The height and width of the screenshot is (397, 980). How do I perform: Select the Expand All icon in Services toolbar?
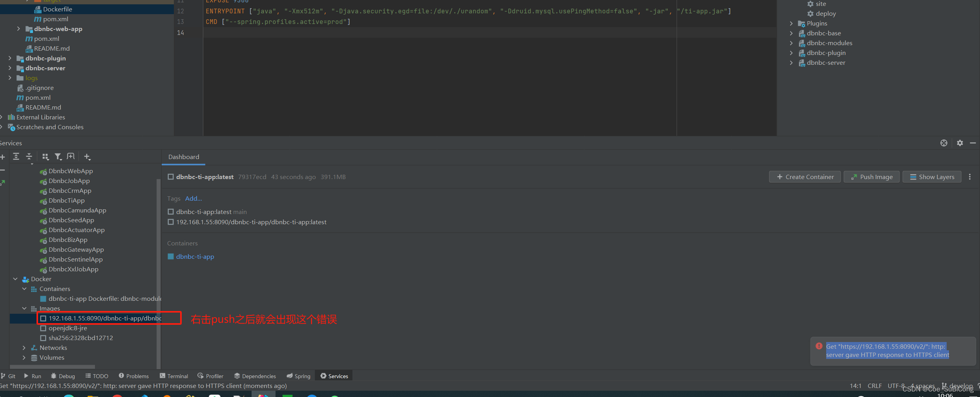(x=16, y=156)
